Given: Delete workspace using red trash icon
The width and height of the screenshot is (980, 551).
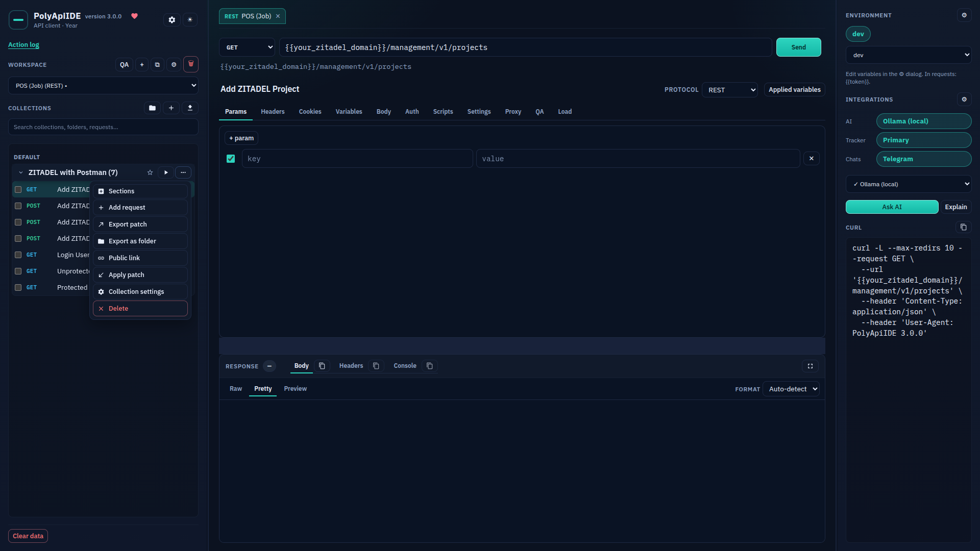Looking at the screenshot, I should 191,64.
